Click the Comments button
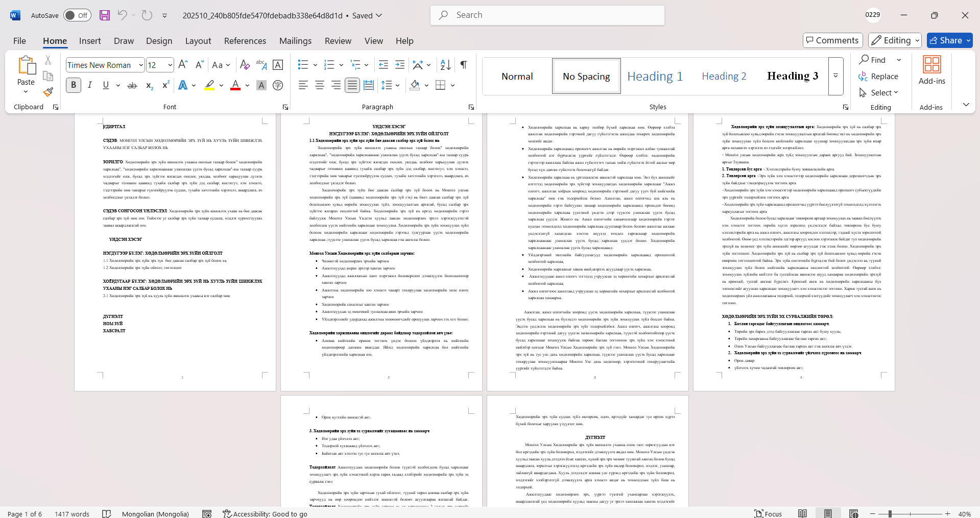Image resolution: width=980 pixels, height=518 pixels. [x=832, y=40]
